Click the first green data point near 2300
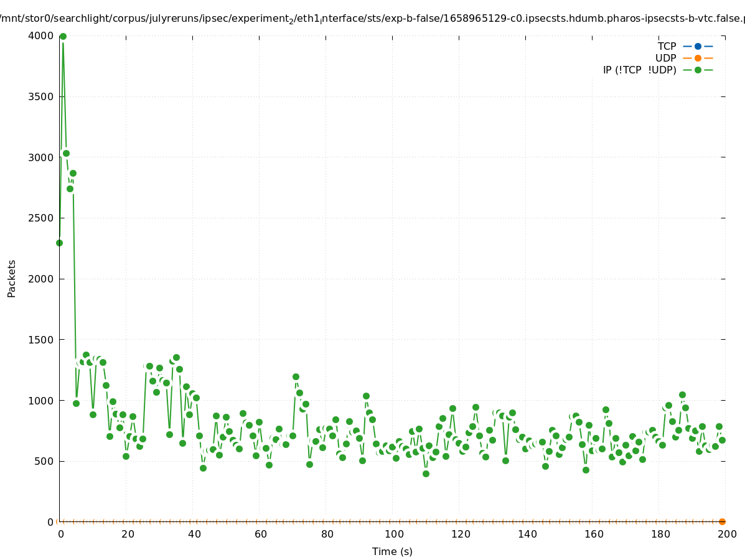This screenshot has width=745, height=560. (59, 243)
